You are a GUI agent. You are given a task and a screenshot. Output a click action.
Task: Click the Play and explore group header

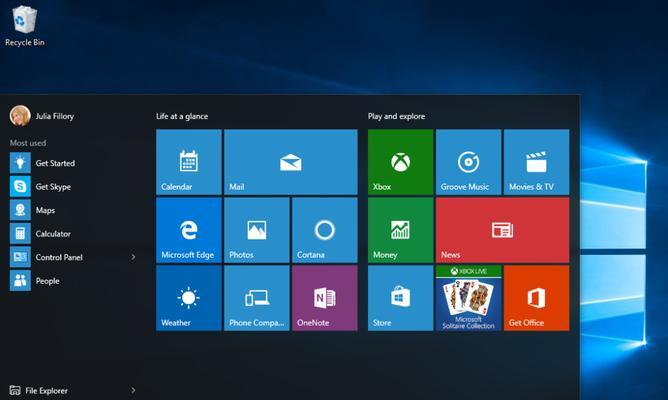point(396,116)
